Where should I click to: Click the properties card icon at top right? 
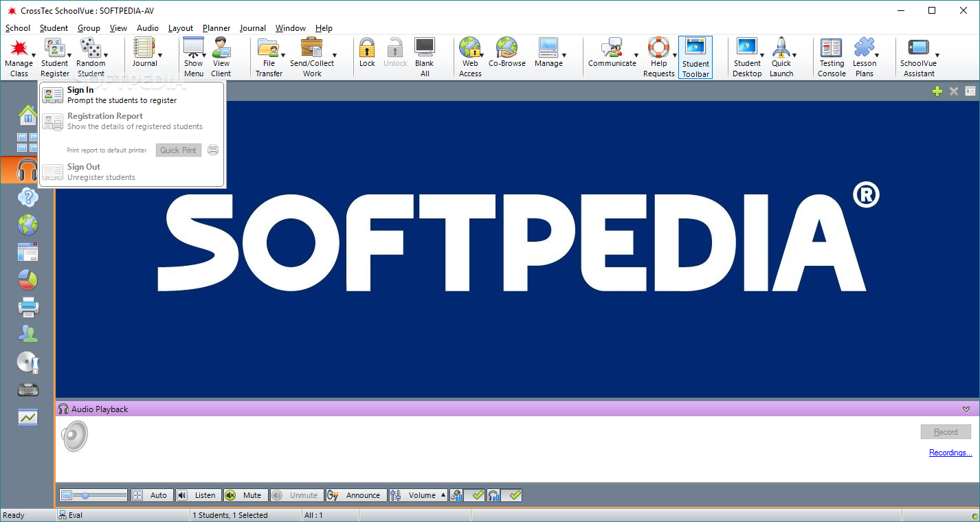970,91
